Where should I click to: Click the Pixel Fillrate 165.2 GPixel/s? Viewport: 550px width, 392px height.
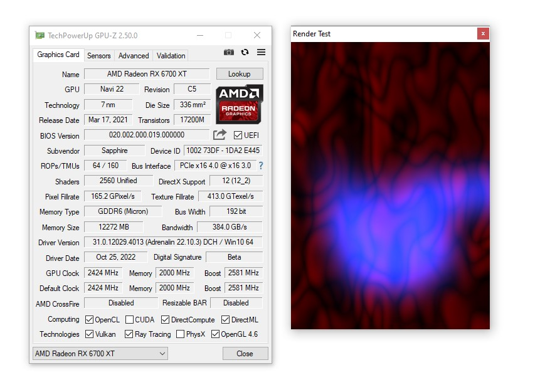tap(113, 196)
